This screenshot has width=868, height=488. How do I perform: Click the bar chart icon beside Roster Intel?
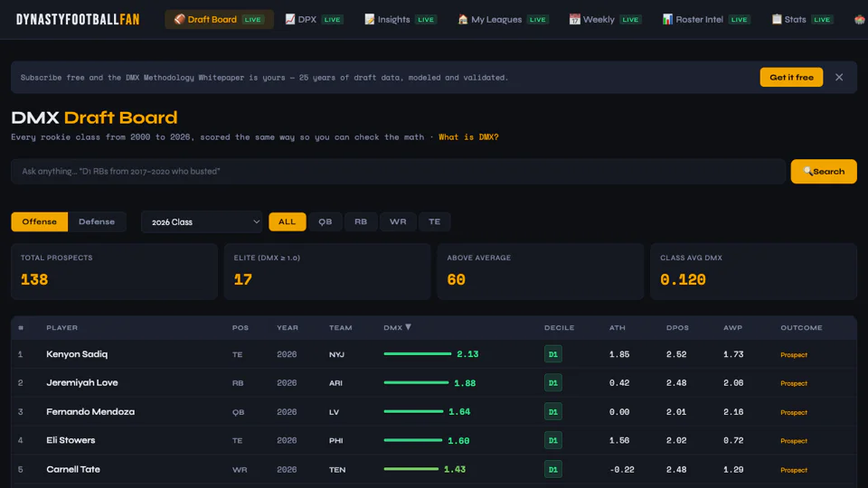tap(667, 19)
